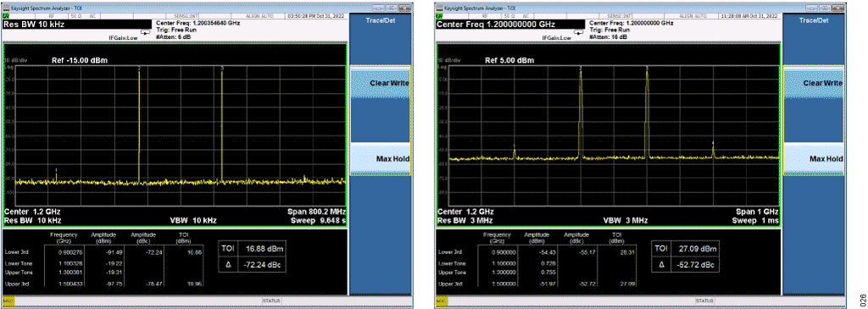Click 'VBW 10 kHz' readout
868x309 pixels.
pyautogui.click(x=193, y=221)
